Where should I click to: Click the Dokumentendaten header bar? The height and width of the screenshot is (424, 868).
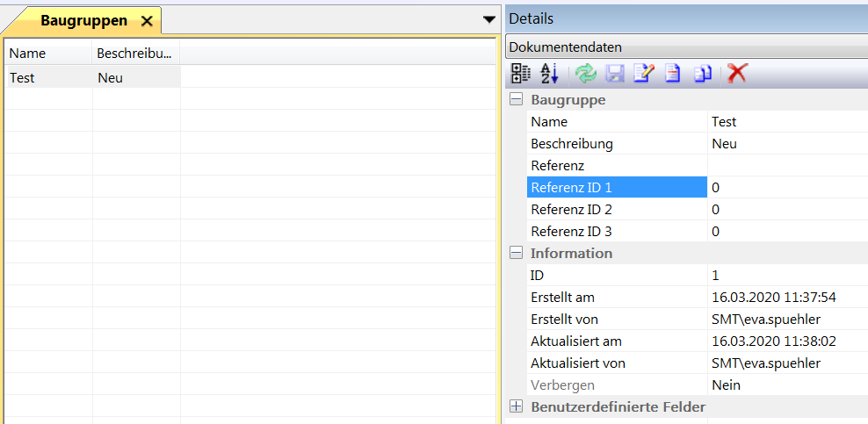point(685,47)
